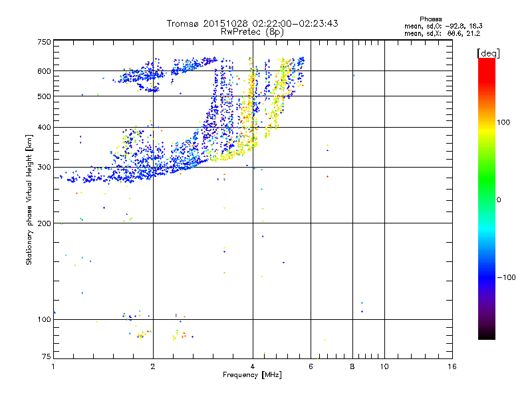Click the height axis tick '100' km
The width and height of the screenshot is (532, 399).
pos(44,319)
